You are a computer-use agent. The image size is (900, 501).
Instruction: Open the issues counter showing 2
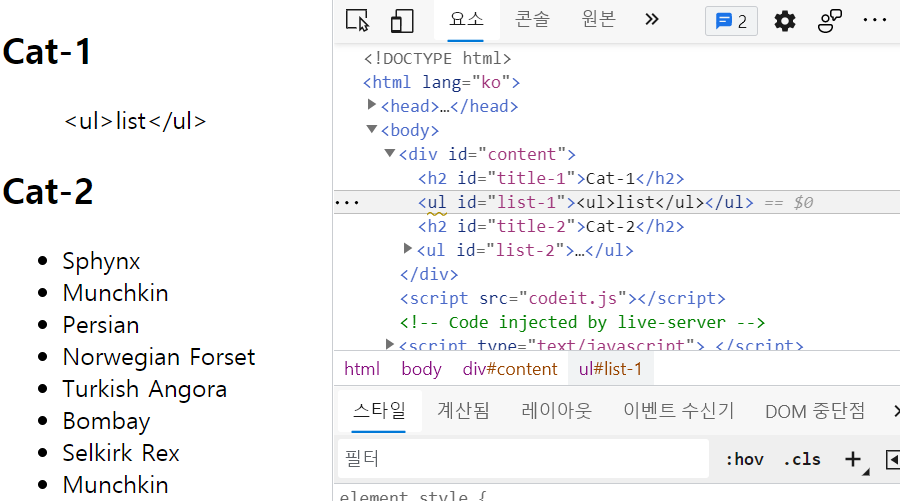pos(731,21)
